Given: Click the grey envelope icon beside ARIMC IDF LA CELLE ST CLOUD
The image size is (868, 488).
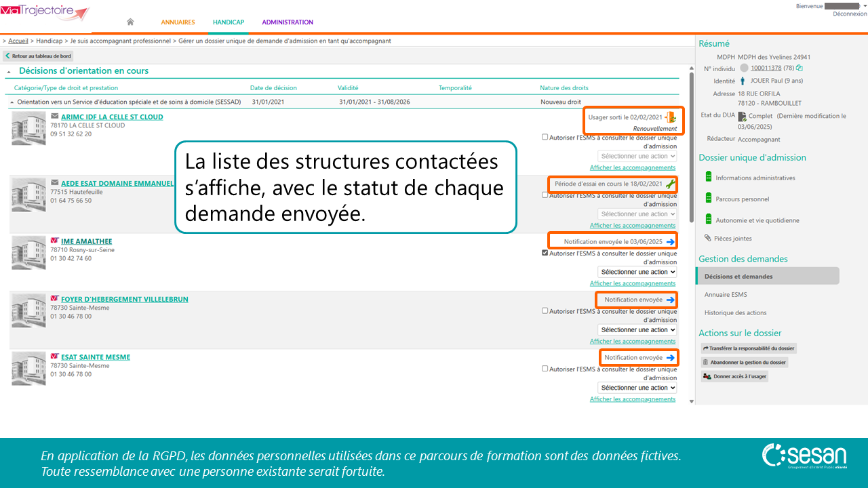Looking at the screenshot, I should (55, 117).
